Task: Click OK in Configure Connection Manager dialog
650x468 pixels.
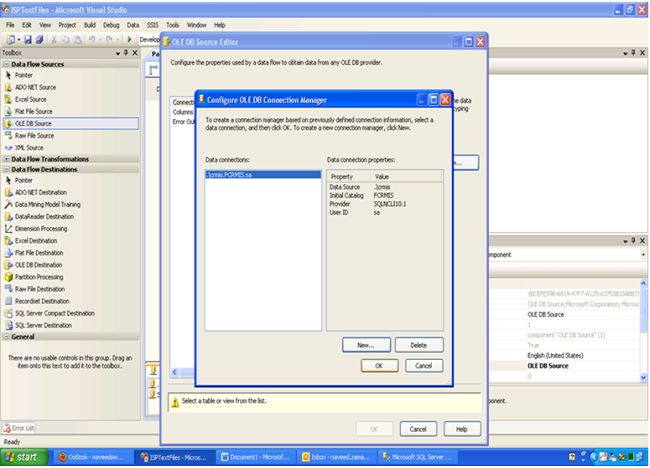Action: tap(379, 366)
